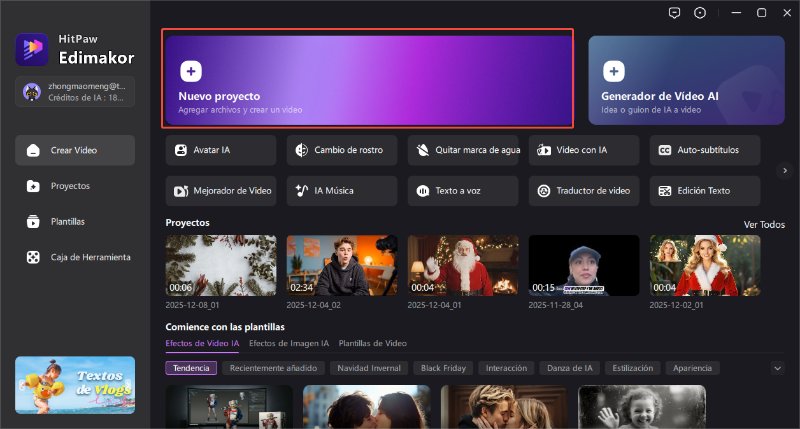Click the plus icon on Generador de Video AI
This screenshot has height=429, width=800.
[614, 71]
